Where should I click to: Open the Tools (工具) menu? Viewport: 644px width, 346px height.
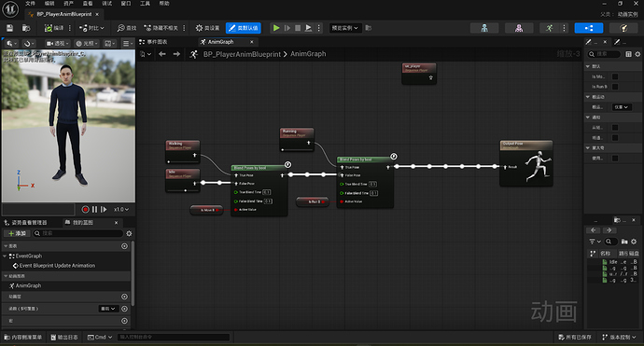[145, 4]
